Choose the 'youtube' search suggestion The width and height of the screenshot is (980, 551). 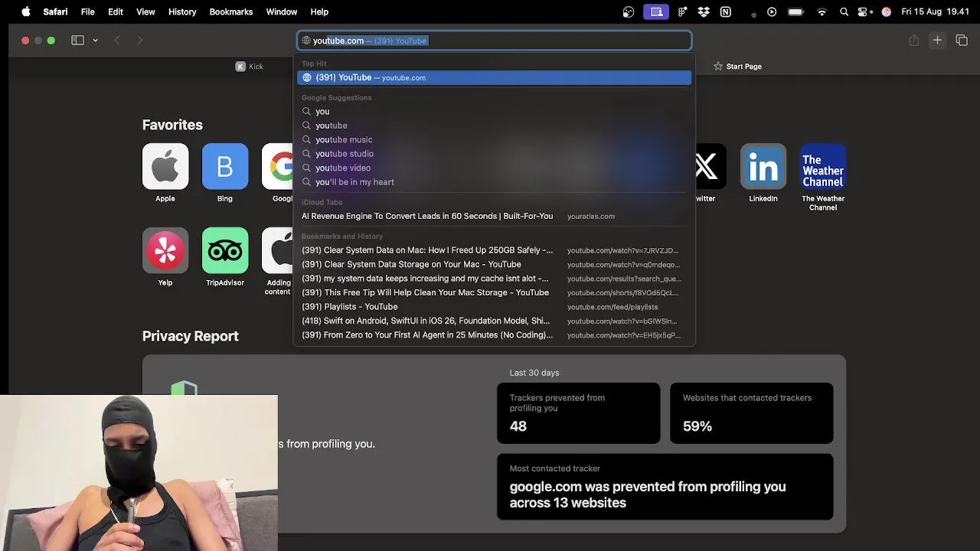click(495, 126)
